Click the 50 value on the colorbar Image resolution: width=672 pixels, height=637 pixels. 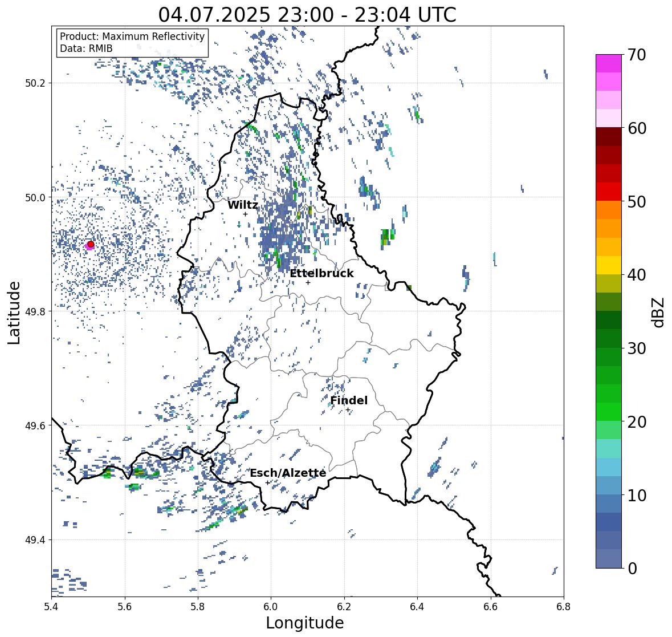637,201
